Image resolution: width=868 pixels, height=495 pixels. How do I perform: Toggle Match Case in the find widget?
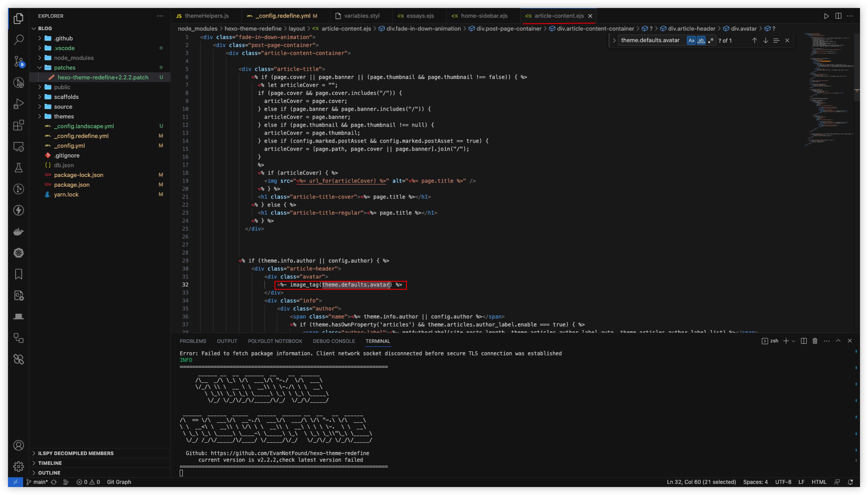pos(691,40)
